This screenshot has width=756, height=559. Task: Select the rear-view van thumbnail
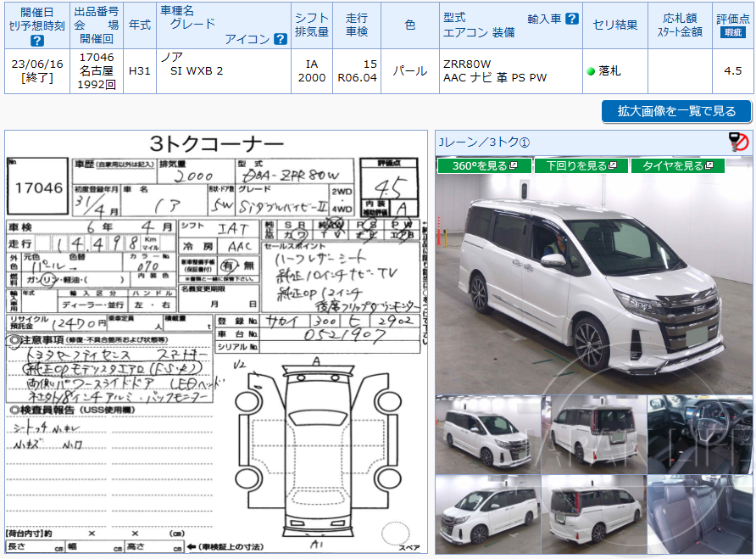(x=593, y=434)
